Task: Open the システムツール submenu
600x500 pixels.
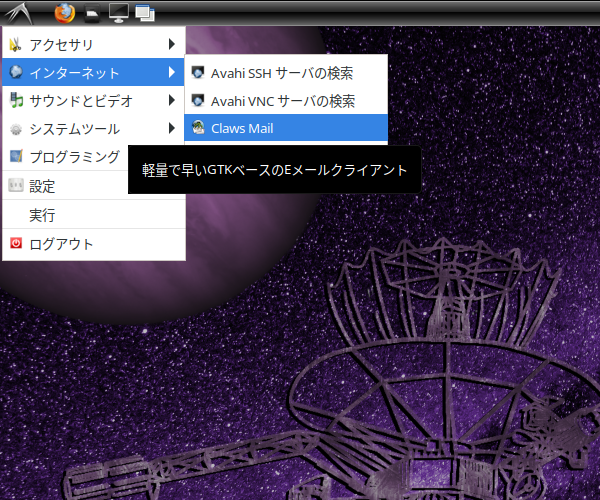Action: [x=93, y=129]
